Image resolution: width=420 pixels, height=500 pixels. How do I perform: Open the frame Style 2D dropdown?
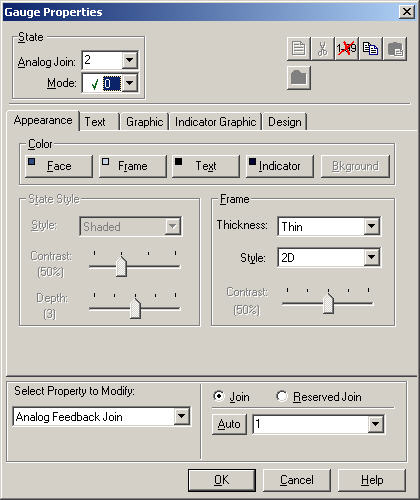click(x=372, y=257)
